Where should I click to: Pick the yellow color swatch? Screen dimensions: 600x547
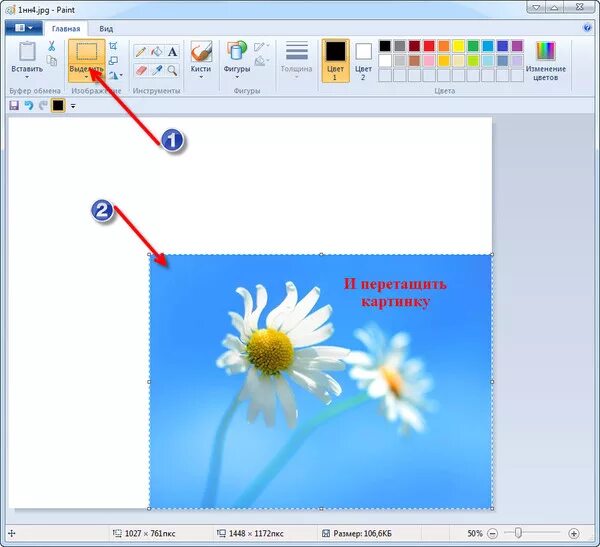point(458,46)
